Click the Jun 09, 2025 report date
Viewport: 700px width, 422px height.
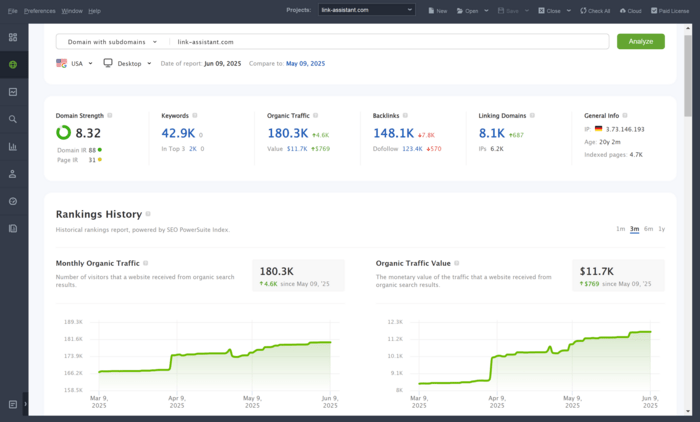tap(222, 63)
